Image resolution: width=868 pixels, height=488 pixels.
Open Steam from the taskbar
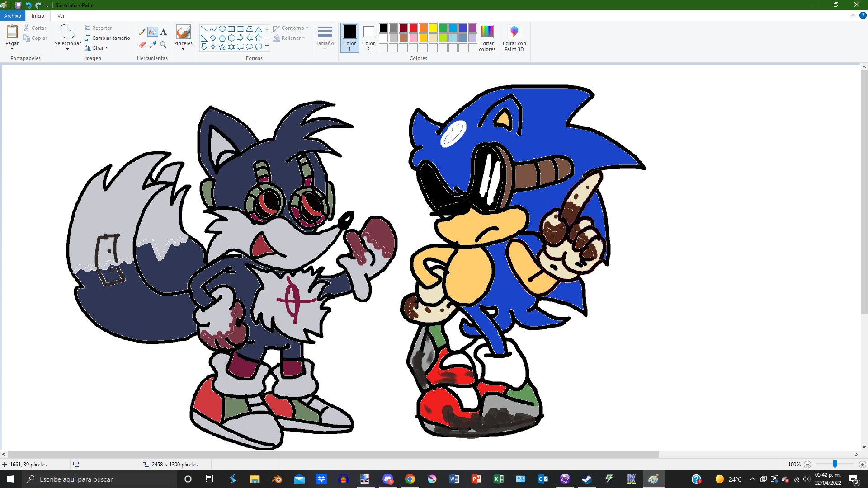pos(587,479)
